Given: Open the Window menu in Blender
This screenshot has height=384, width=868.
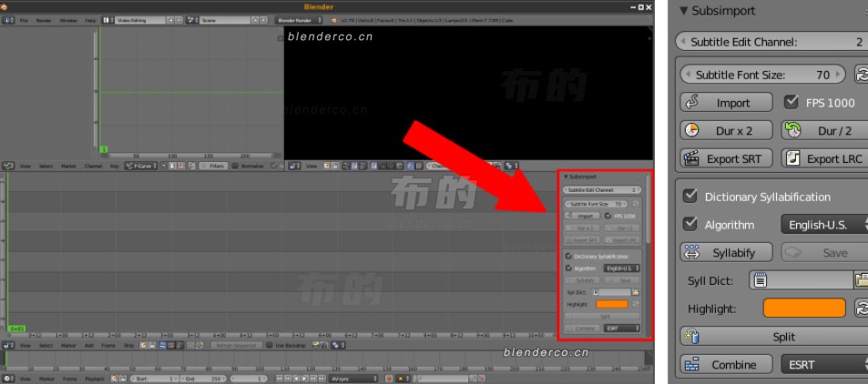Looking at the screenshot, I should 68,20.
